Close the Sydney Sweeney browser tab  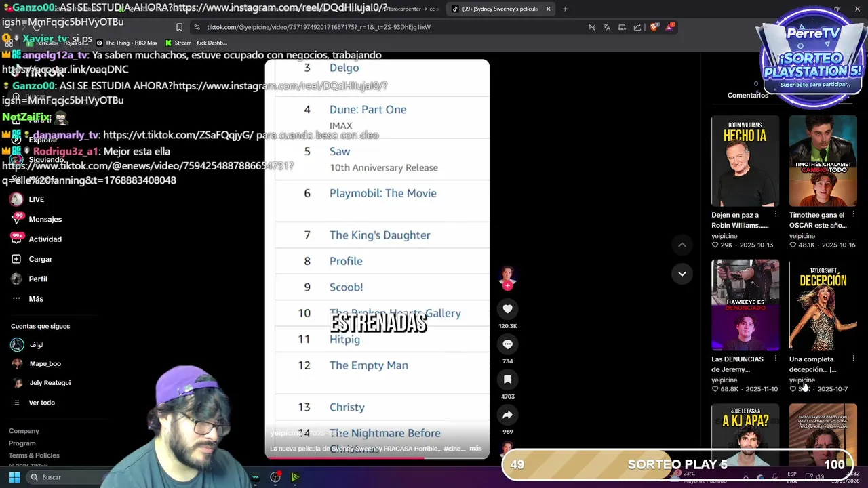pyautogui.click(x=548, y=9)
